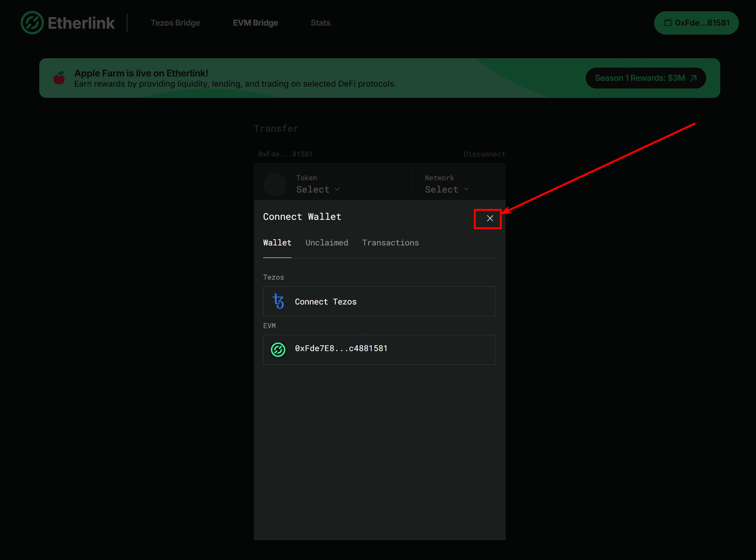
Task: Click the Tezos tz symbol icon
Action: pos(278,301)
